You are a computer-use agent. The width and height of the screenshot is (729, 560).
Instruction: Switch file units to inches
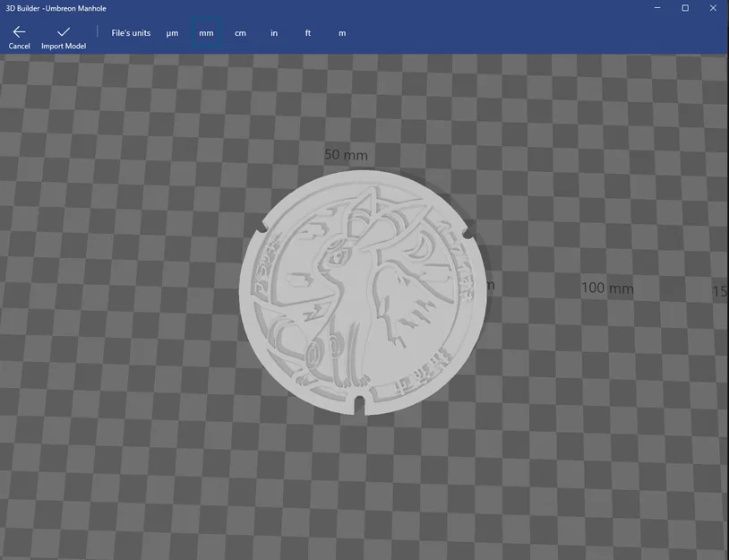point(274,33)
